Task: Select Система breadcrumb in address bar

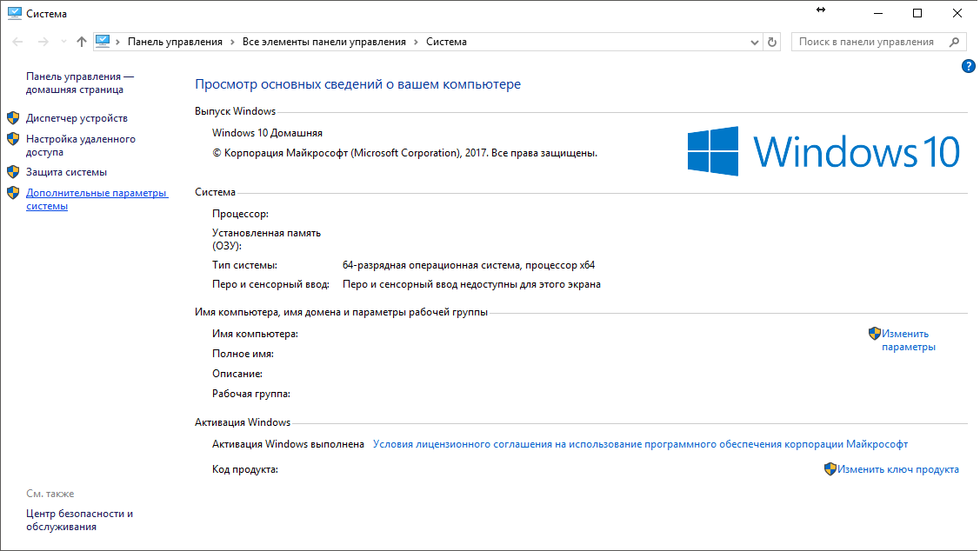Action: [446, 42]
